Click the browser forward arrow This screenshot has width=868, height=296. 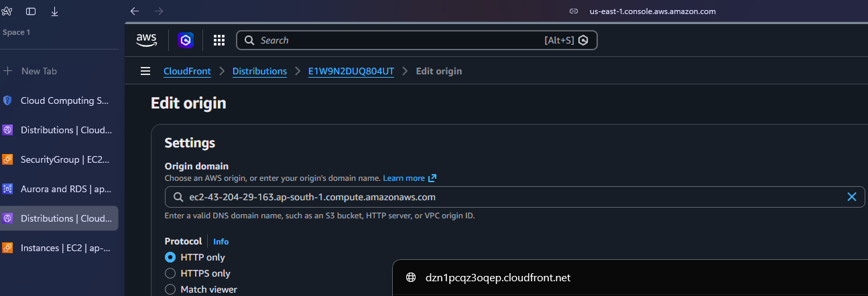point(159,11)
